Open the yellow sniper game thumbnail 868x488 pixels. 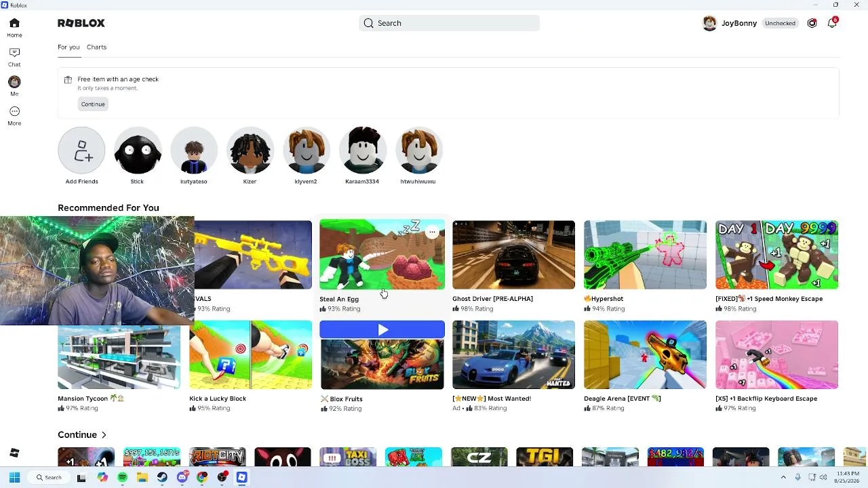(x=253, y=254)
